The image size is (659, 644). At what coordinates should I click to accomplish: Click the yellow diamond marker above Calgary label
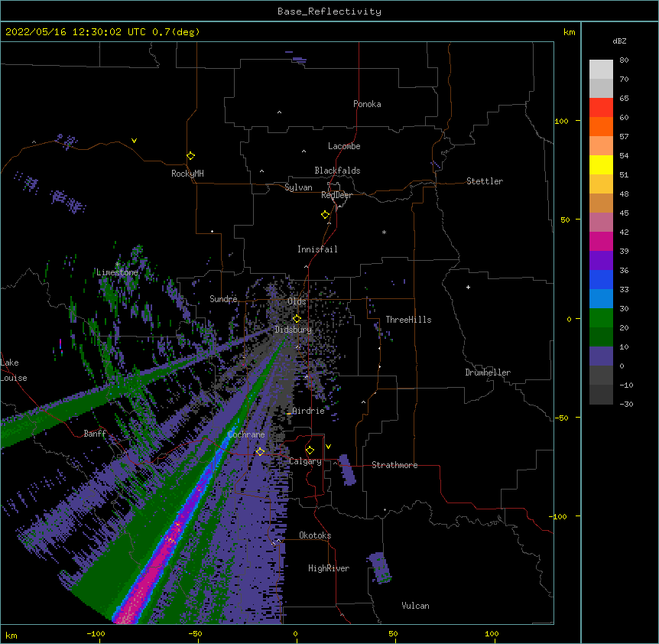click(310, 450)
